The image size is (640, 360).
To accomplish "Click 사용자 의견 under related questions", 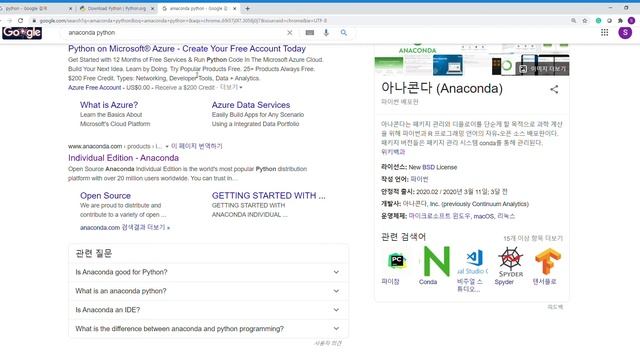I will click(328, 343).
